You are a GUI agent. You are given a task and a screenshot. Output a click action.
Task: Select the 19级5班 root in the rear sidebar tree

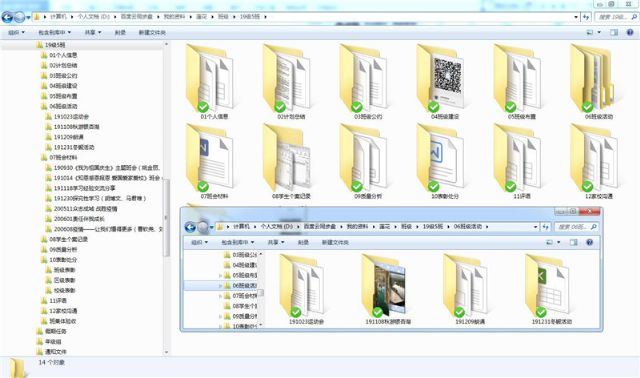point(55,45)
